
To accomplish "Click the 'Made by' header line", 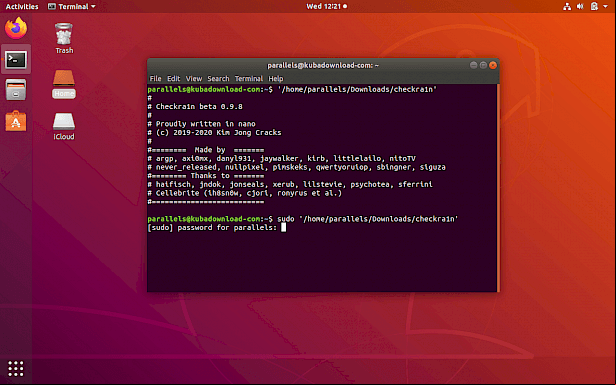I will point(206,150).
